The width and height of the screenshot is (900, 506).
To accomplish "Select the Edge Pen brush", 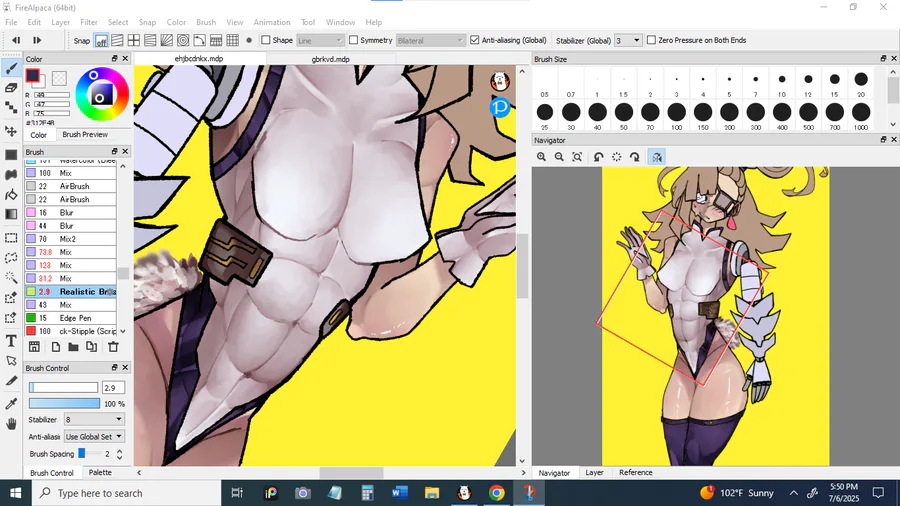I will coord(71,318).
